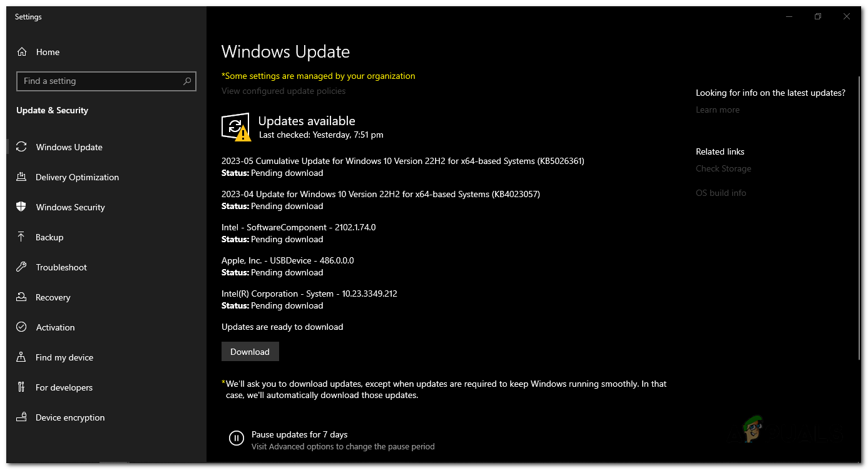Open Device encryption page
The width and height of the screenshot is (868, 470).
(70, 417)
